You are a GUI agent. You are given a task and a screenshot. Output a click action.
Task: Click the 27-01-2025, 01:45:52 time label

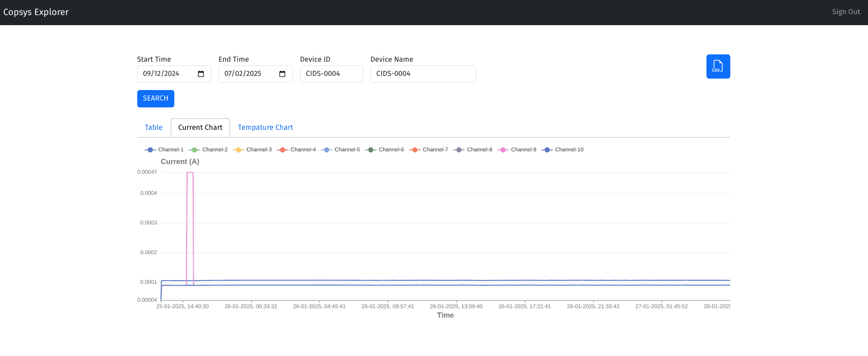tap(662, 307)
